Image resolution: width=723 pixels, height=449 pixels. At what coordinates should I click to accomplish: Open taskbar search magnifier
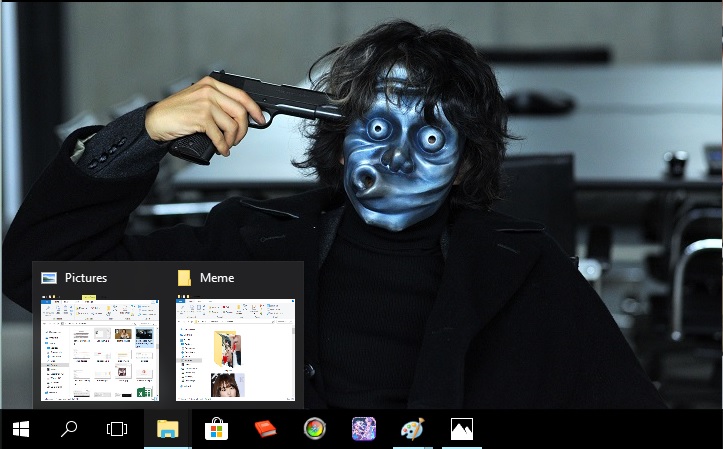69,429
